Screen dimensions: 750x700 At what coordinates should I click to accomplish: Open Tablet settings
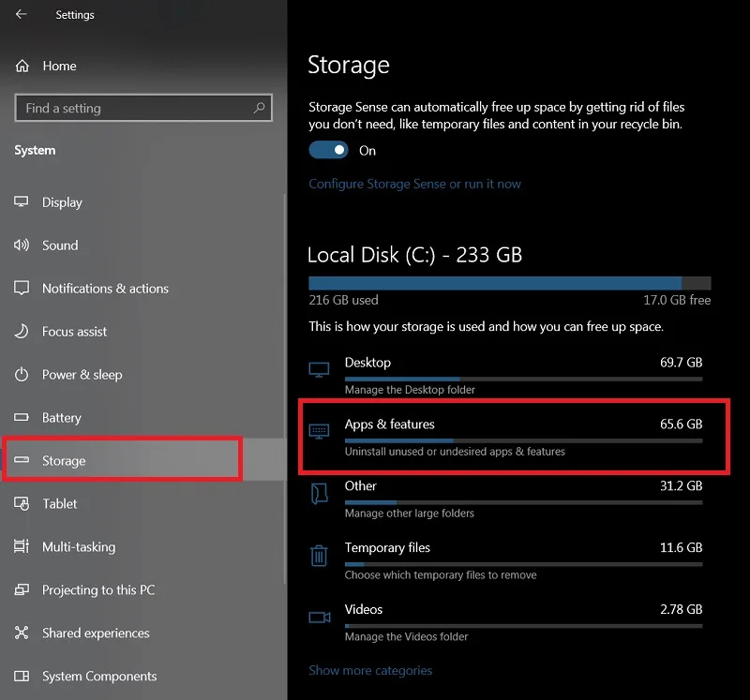point(142,503)
